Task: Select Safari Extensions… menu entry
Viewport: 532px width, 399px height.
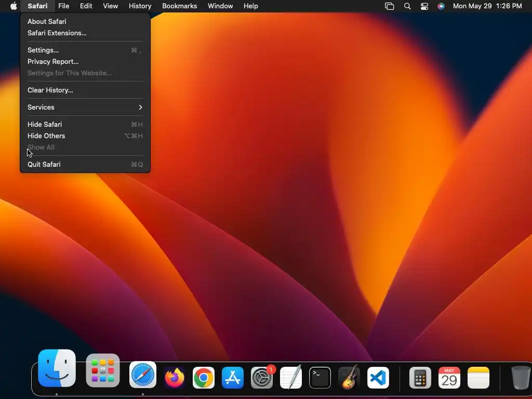Action: pyautogui.click(x=85, y=33)
